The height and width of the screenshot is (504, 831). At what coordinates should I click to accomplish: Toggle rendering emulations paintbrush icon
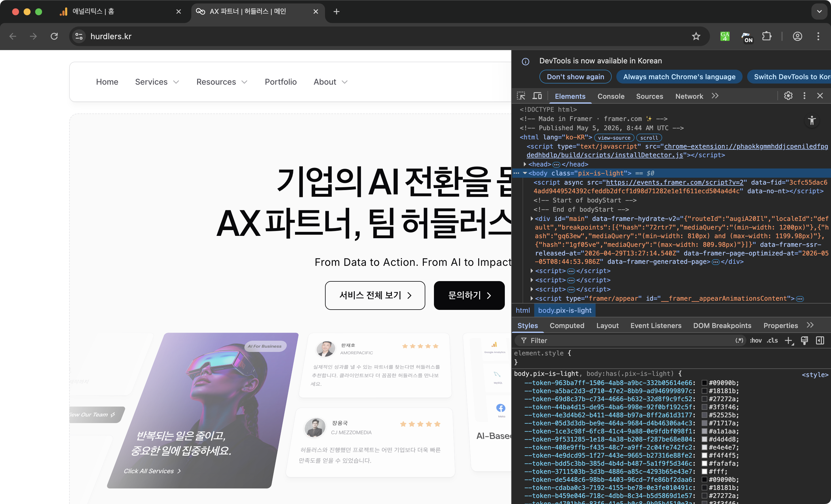point(804,340)
